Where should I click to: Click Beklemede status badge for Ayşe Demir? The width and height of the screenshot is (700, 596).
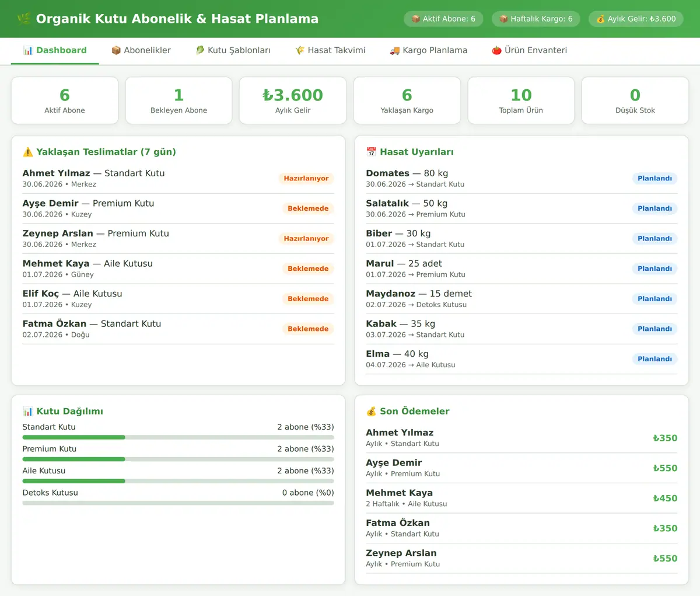pos(308,208)
